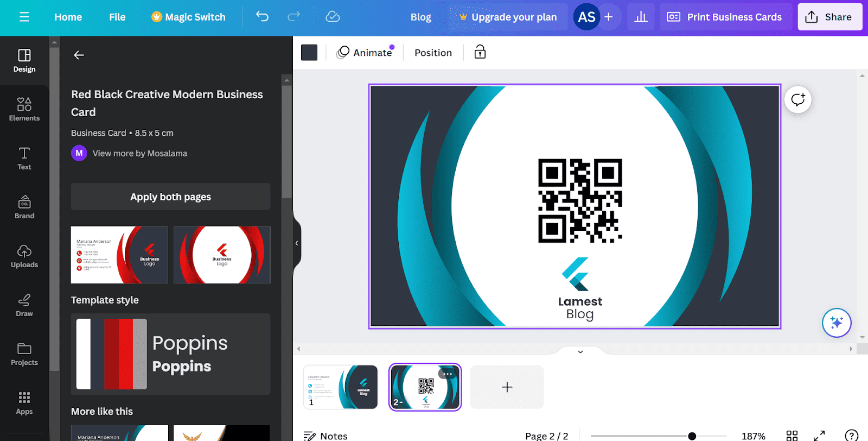Select the first red template page thumbnail
The width and height of the screenshot is (868, 441).
tap(119, 255)
